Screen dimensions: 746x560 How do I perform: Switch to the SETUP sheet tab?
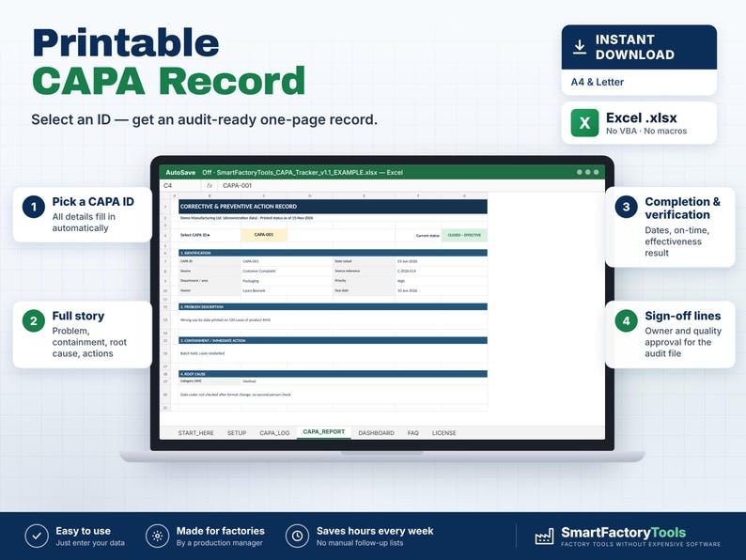pos(237,433)
